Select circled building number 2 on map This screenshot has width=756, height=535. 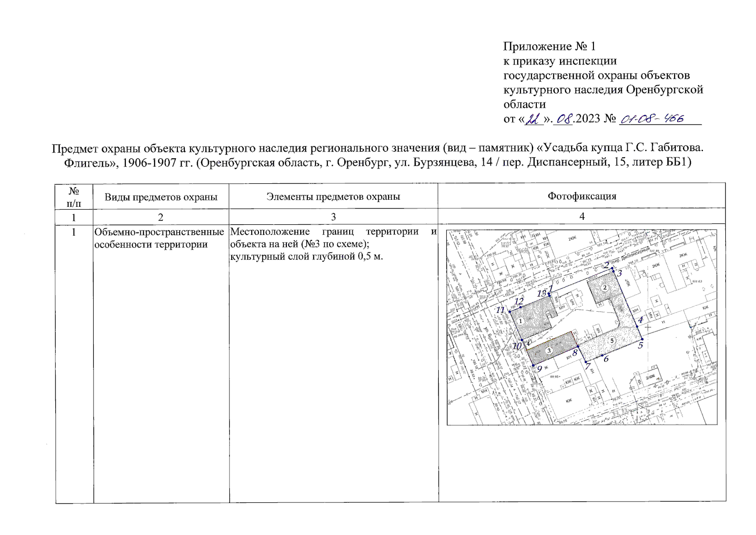pos(605,288)
